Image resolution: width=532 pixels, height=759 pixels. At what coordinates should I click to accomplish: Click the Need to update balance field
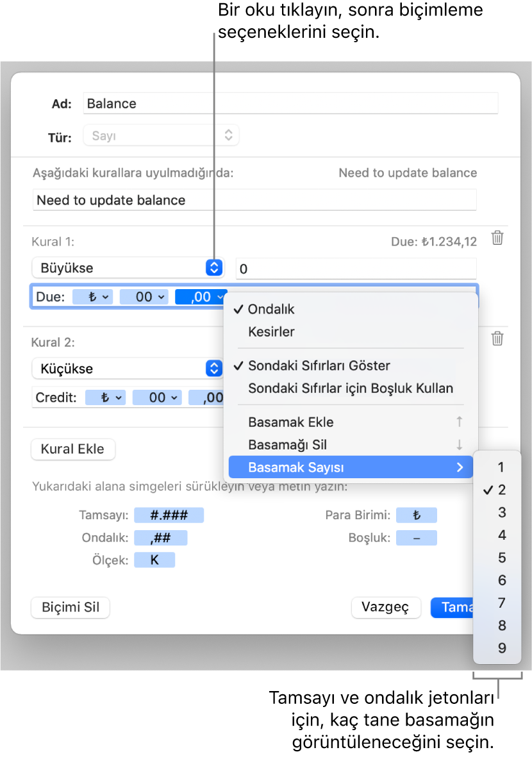coord(254,200)
